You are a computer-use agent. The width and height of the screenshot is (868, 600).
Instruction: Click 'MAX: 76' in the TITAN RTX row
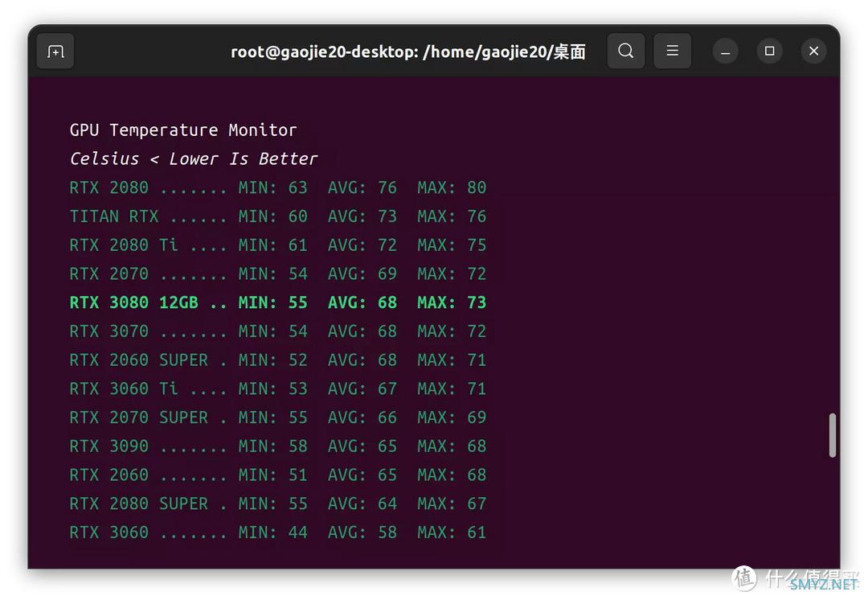[x=452, y=216]
